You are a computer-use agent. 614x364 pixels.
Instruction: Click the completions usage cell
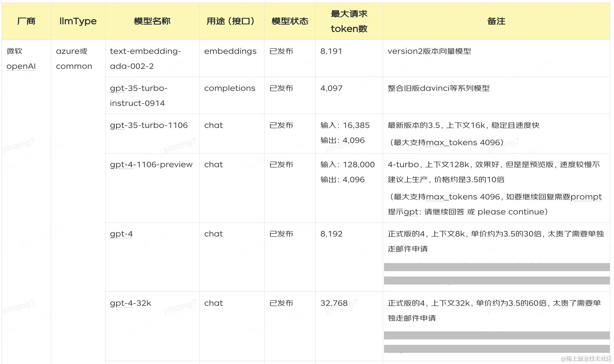[230, 88]
